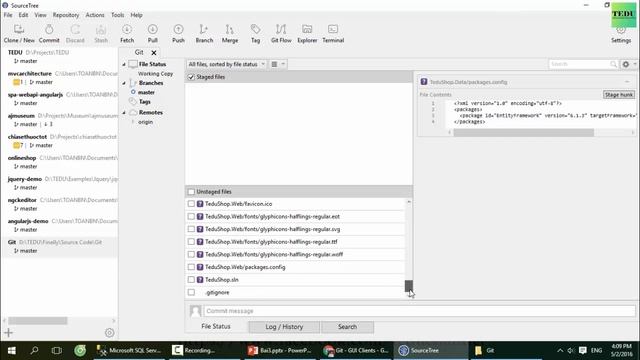Click the Merge toolbar icon
Screen dimensions: 640x360
click(230, 33)
